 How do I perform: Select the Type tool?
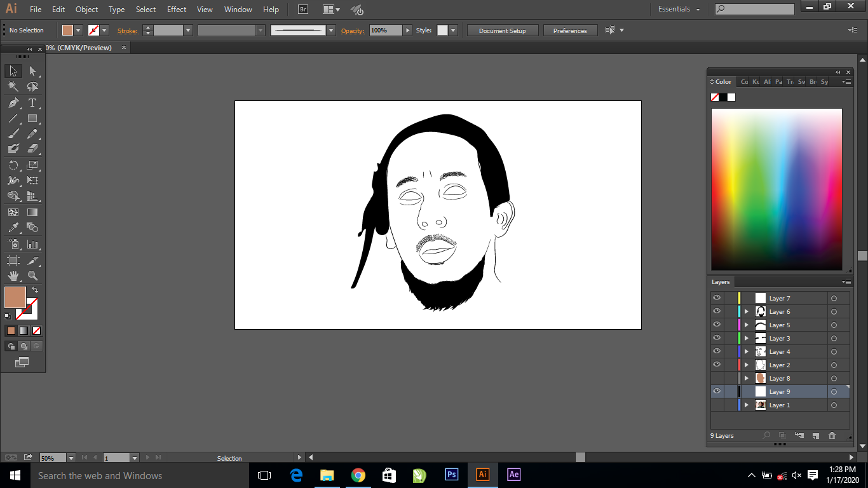point(32,103)
